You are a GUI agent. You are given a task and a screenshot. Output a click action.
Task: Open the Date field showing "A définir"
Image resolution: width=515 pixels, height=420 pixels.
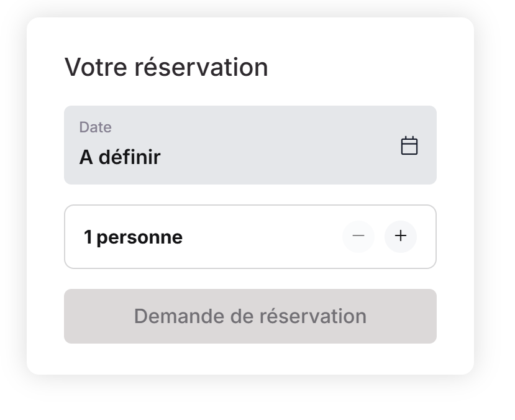point(250,145)
